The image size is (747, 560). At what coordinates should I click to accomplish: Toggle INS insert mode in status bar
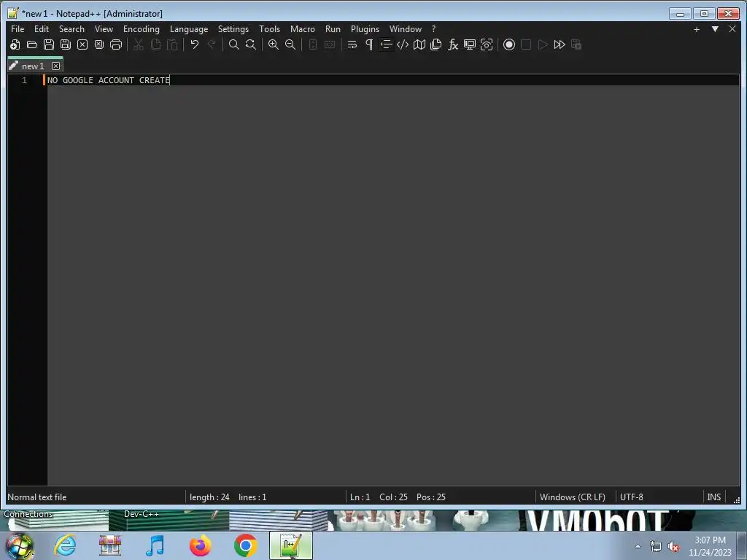click(713, 497)
